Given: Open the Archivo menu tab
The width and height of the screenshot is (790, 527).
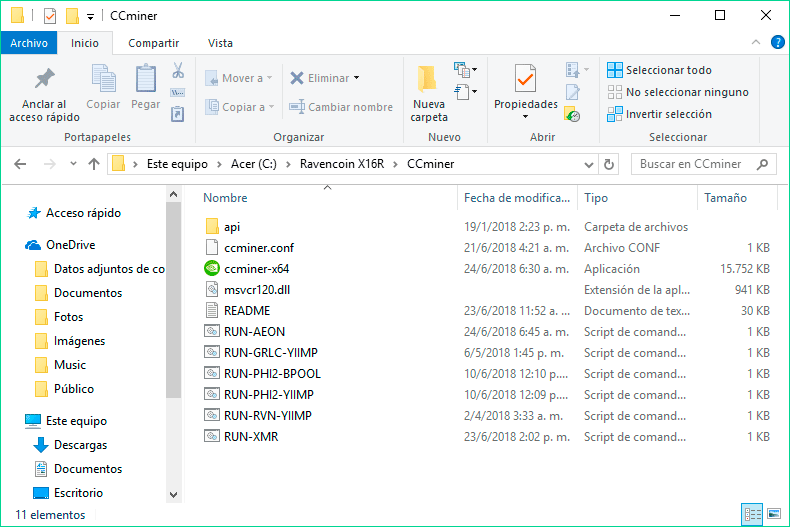Looking at the screenshot, I should click(29, 43).
